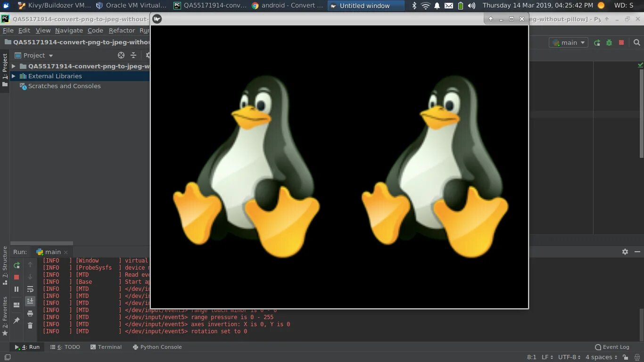The image size is (644, 362).
Task: Open the main run configuration dropdown
Action: click(x=569, y=42)
